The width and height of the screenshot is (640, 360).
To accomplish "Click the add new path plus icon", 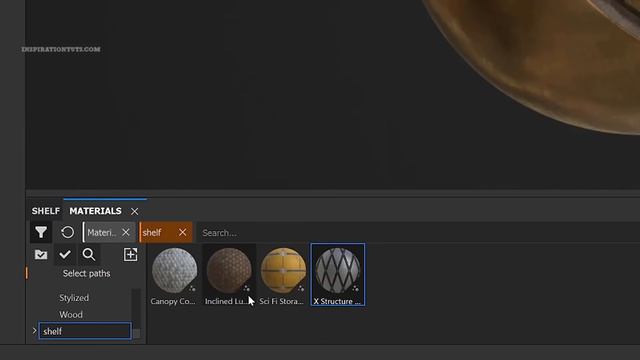I will pos(131,255).
